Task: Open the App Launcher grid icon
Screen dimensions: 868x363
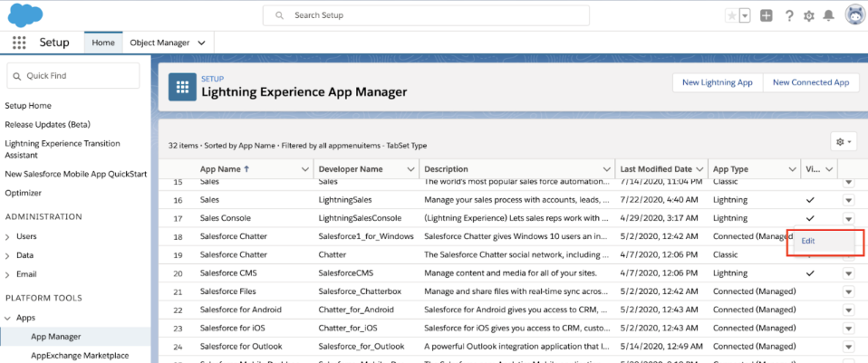Action: click(x=19, y=43)
